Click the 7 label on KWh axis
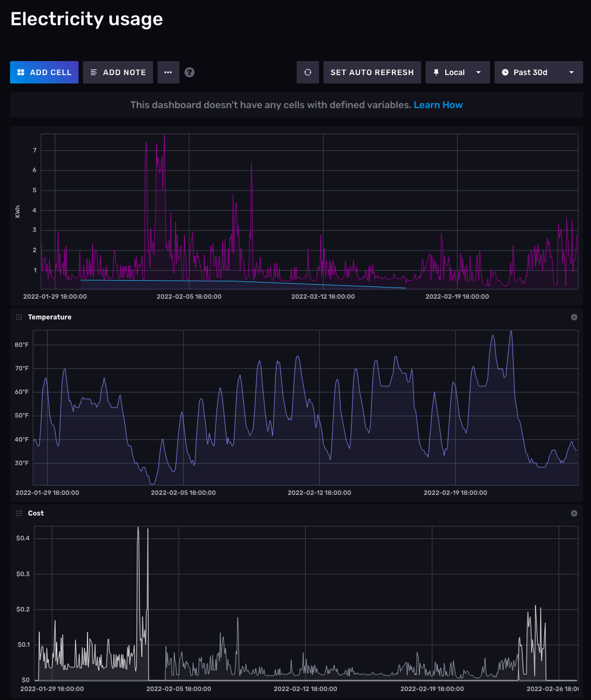The image size is (591, 700). click(x=35, y=150)
